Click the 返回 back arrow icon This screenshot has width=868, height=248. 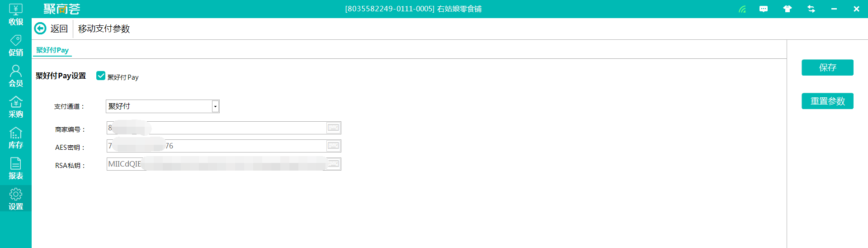[x=40, y=29]
